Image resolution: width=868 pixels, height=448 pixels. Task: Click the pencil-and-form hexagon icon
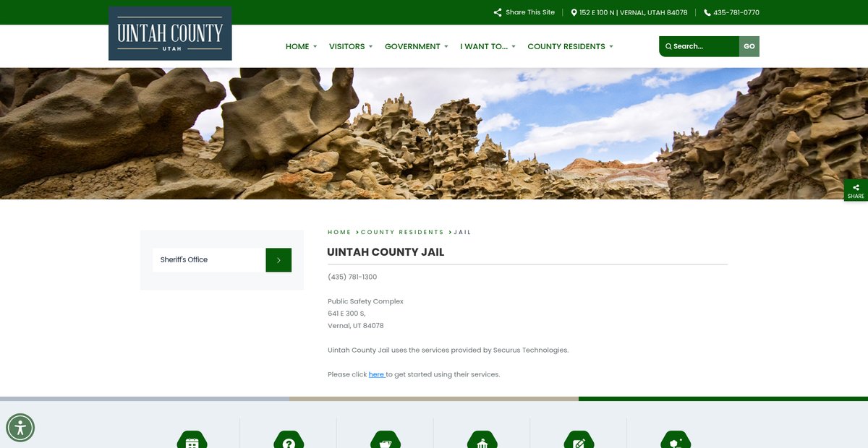(x=579, y=441)
